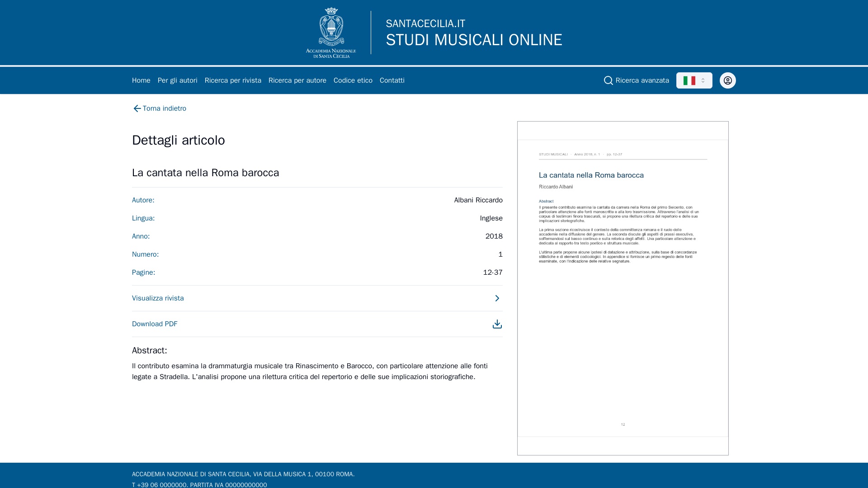Click the footer address text
This screenshot has width=868, height=488.
(243, 474)
